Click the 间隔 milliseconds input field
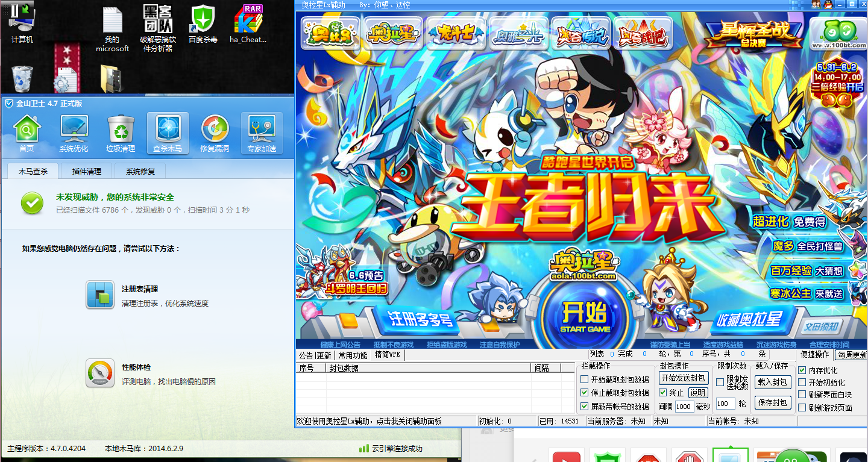The image size is (868, 462). [684, 407]
